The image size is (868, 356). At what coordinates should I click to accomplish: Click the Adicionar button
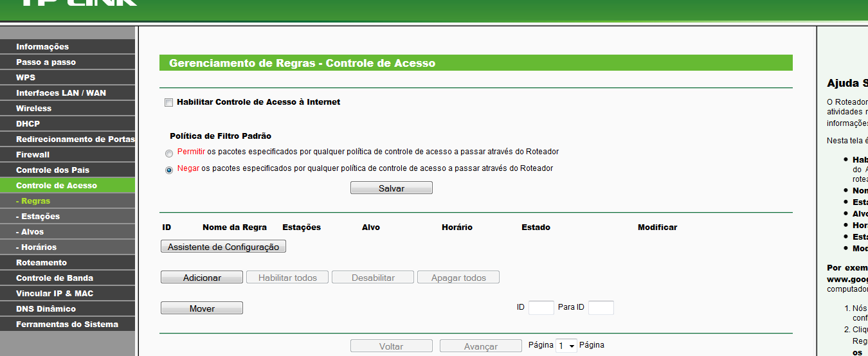click(x=202, y=278)
